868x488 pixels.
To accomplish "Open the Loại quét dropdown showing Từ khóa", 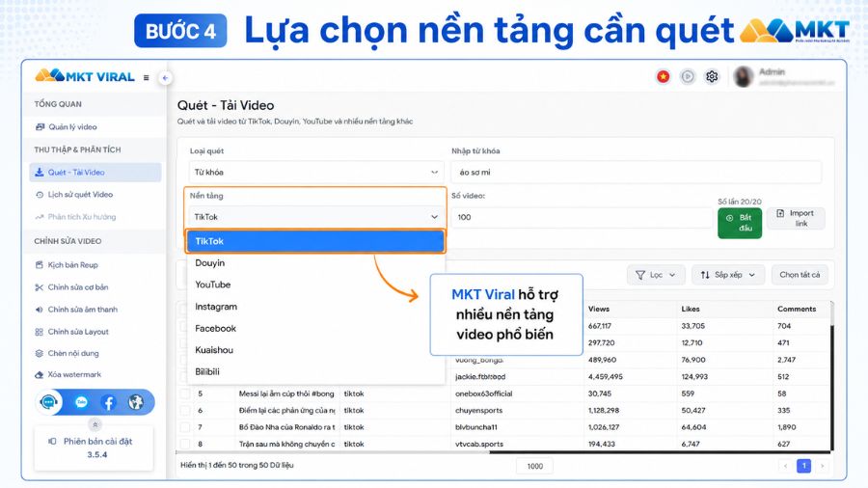I will (x=316, y=172).
